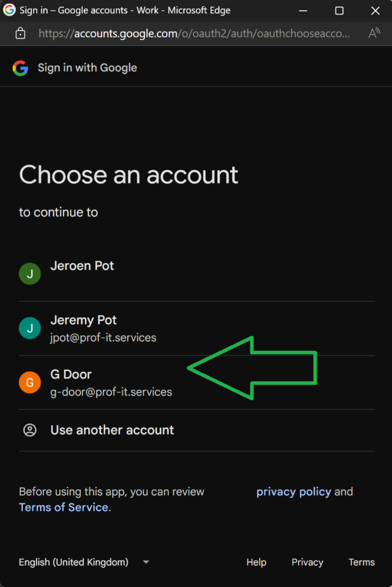This screenshot has height=587, width=392.
Task: Click the Read aloud icon in address bar
Action: pyautogui.click(x=374, y=33)
